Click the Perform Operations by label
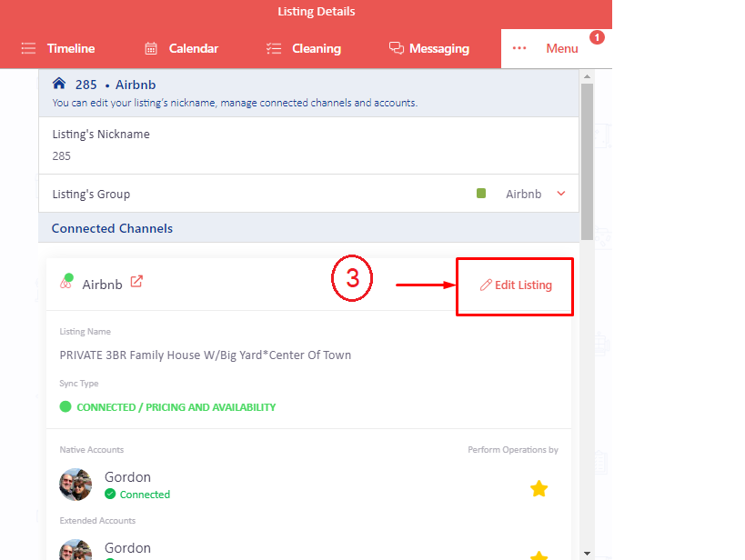The height and width of the screenshot is (560, 745). pyautogui.click(x=513, y=450)
